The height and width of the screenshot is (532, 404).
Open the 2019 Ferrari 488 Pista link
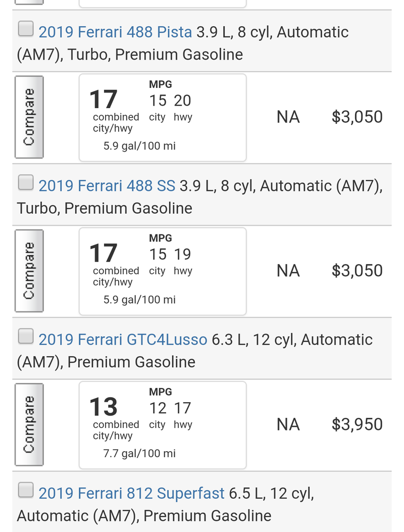pos(115,32)
